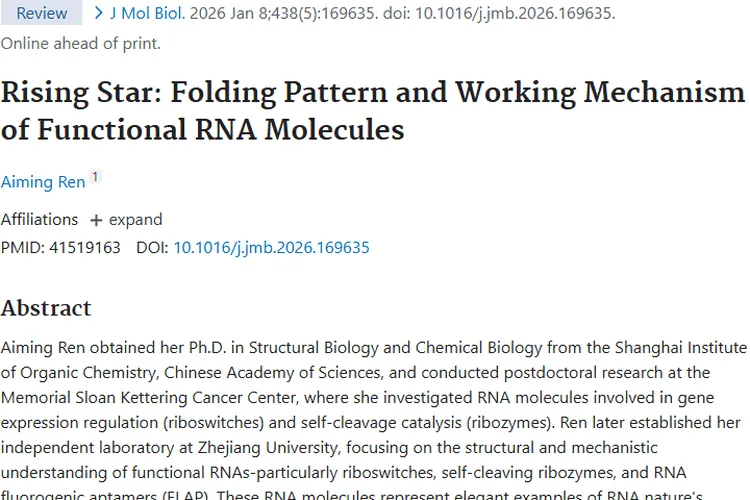Expand the author affiliations
Viewport: 750px width, 500px height.
pos(125,220)
